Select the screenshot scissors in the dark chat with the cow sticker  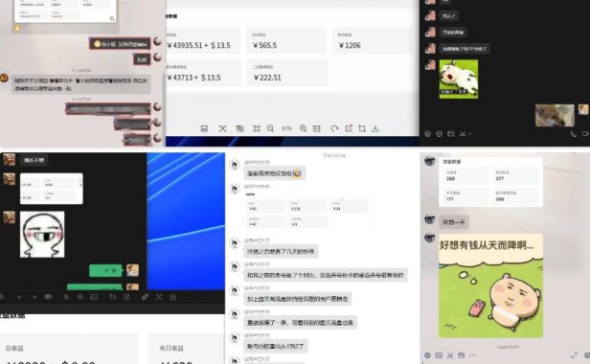click(463, 134)
